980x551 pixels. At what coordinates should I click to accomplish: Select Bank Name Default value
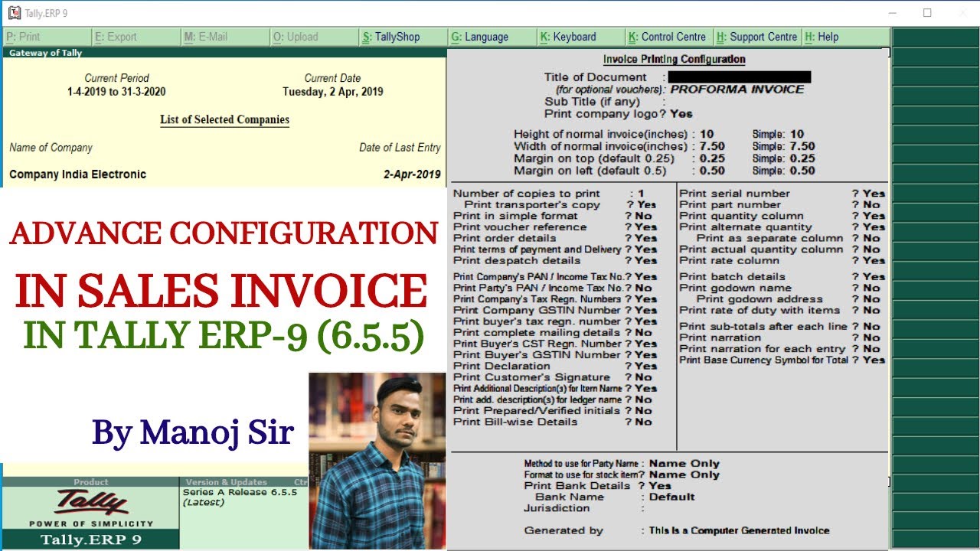click(x=672, y=497)
